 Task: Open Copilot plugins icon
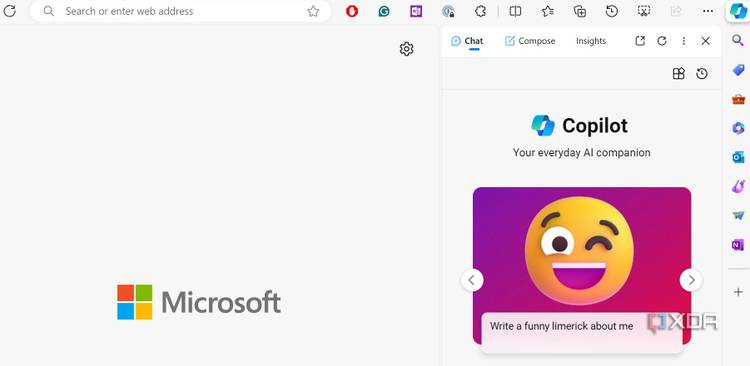pyautogui.click(x=679, y=74)
